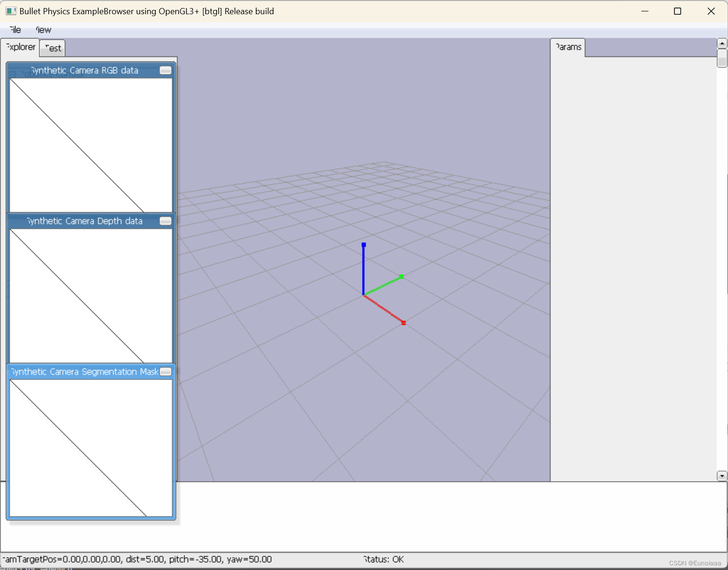Click the Params scrollbar down arrow
728x570 pixels.
[722, 476]
